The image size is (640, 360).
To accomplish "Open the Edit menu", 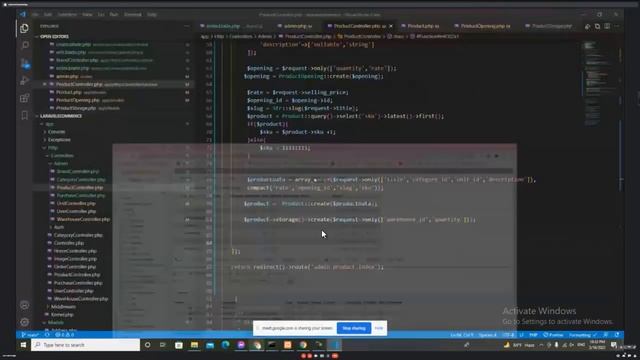I will click(48, 14).
